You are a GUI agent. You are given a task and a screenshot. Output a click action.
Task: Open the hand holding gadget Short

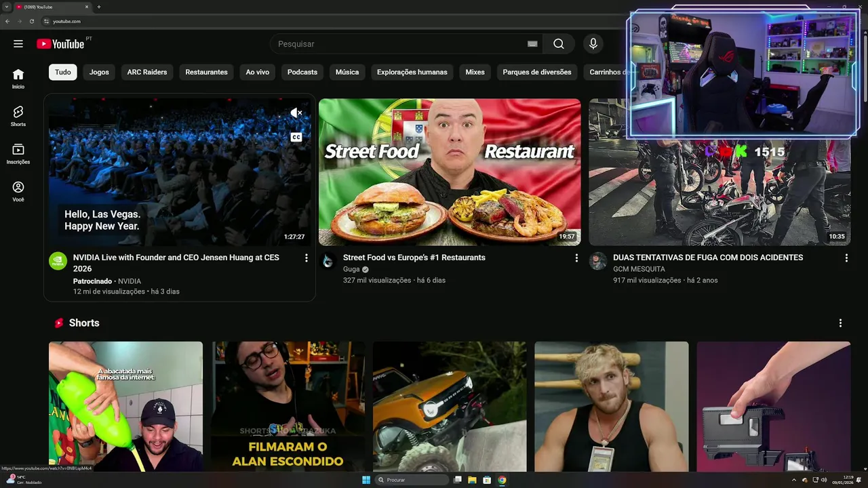point(773,407)
